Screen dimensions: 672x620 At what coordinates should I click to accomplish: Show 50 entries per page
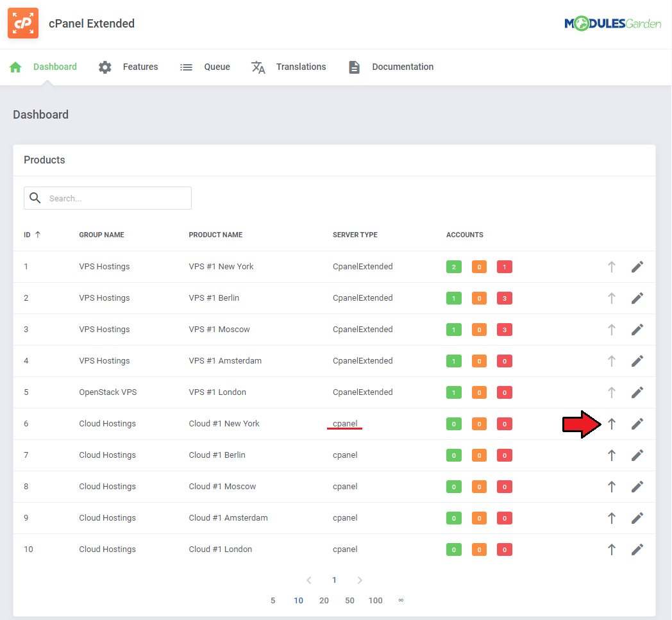pos(349,600)
